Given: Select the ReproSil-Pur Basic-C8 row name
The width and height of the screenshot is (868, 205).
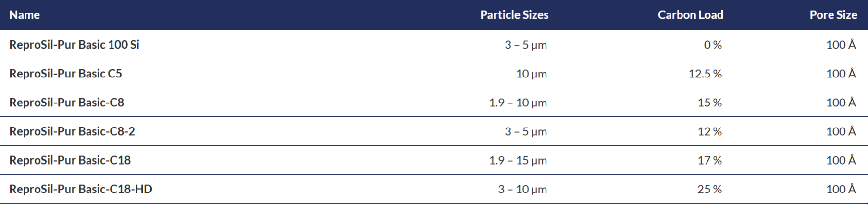Looking at the screenshot, I should pos(67,102).
